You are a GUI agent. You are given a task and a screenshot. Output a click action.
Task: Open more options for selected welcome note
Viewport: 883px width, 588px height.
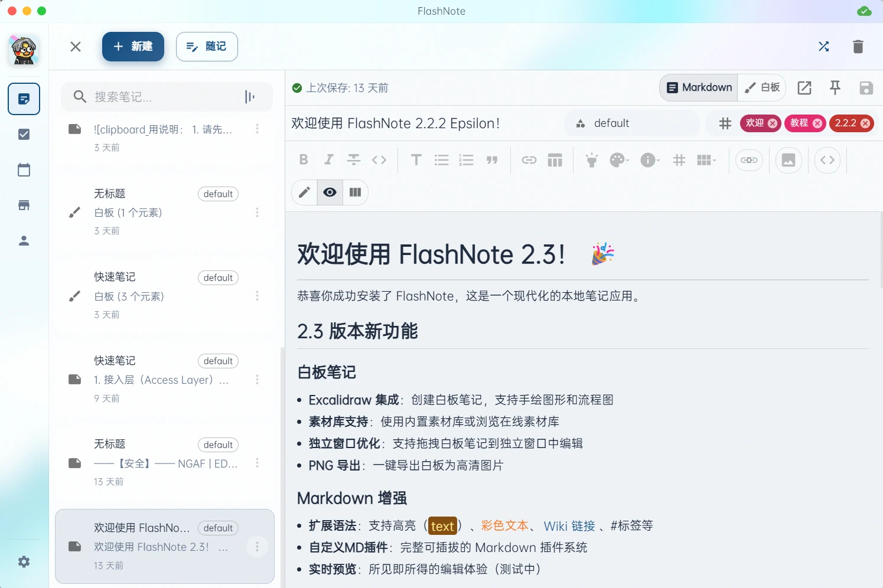(x=257, y=547)
